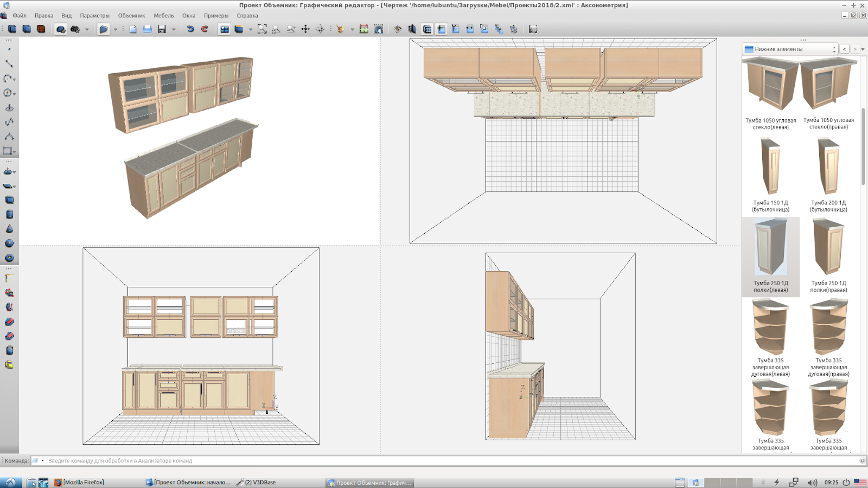Click the pan view four-arrow icon
Screen dimensions: 868x488
point(305,29)
